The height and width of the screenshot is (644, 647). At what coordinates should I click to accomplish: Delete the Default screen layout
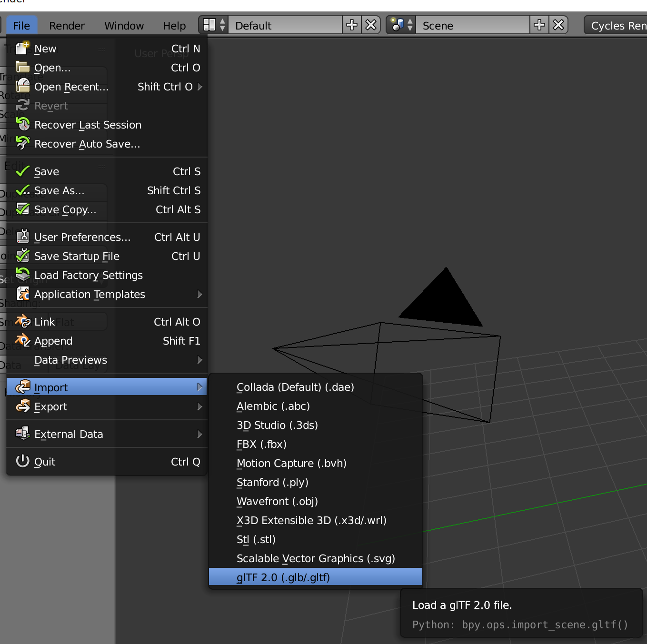pos(371,25)
